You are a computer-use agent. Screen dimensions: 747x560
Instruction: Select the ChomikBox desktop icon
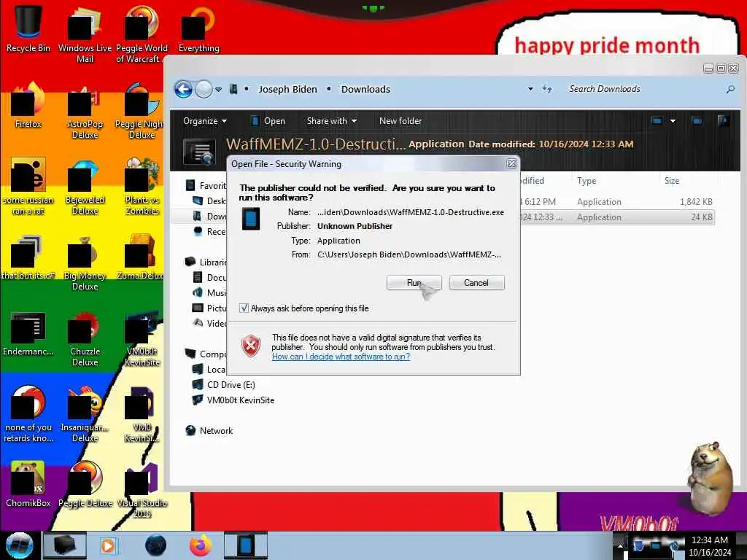click(28, 484)
